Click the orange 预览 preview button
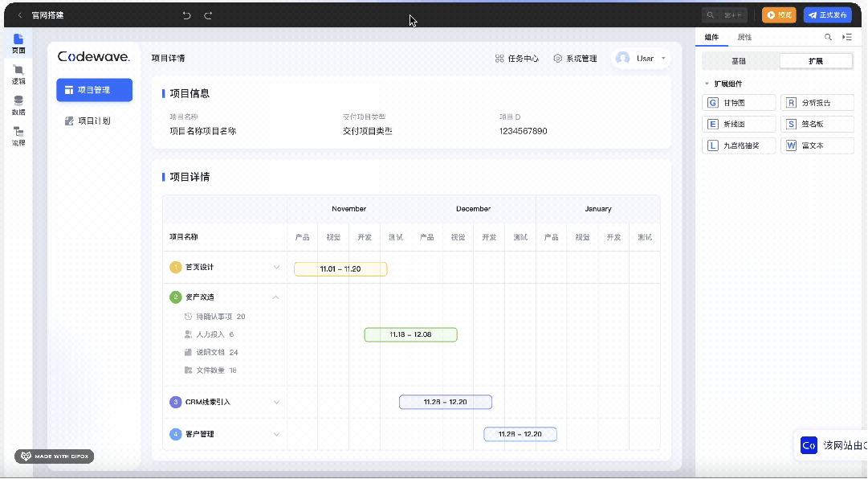 [x=778, y=14]
